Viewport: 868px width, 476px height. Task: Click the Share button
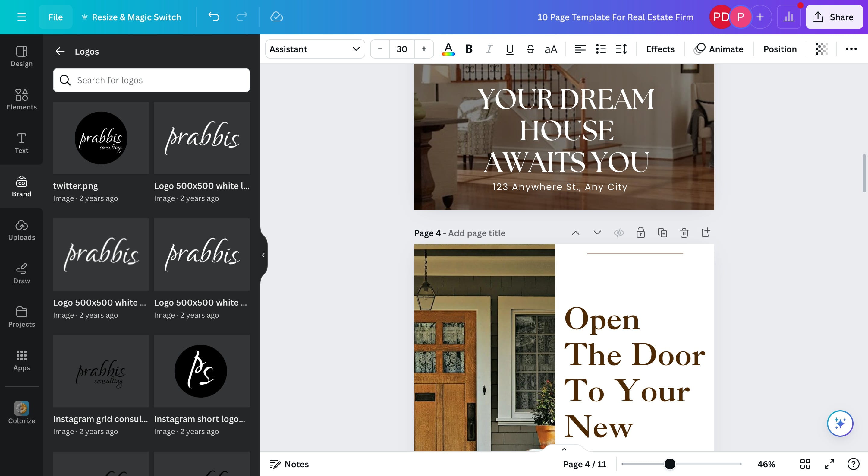834,17
